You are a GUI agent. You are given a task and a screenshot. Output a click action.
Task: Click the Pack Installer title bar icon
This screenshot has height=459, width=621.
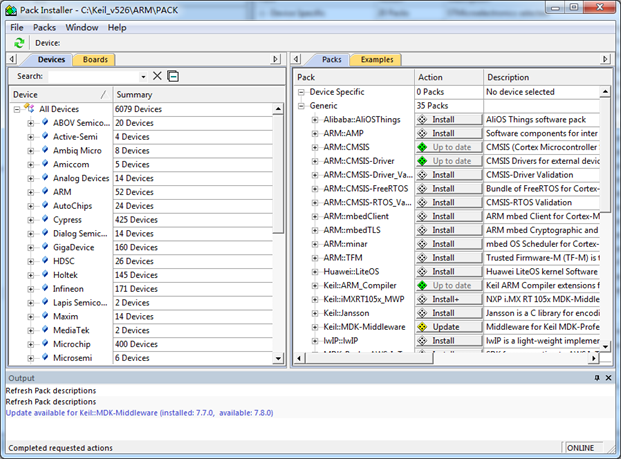click(11, 9)
